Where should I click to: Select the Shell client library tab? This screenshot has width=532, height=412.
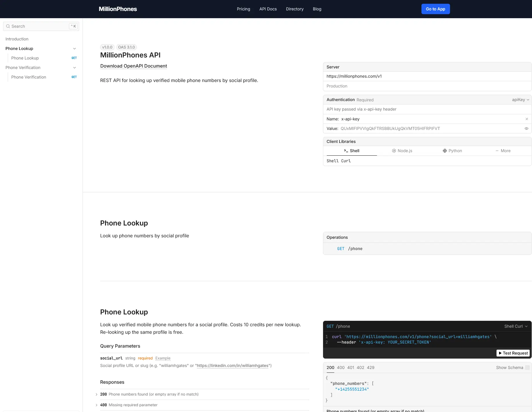[x=352, y=151]
